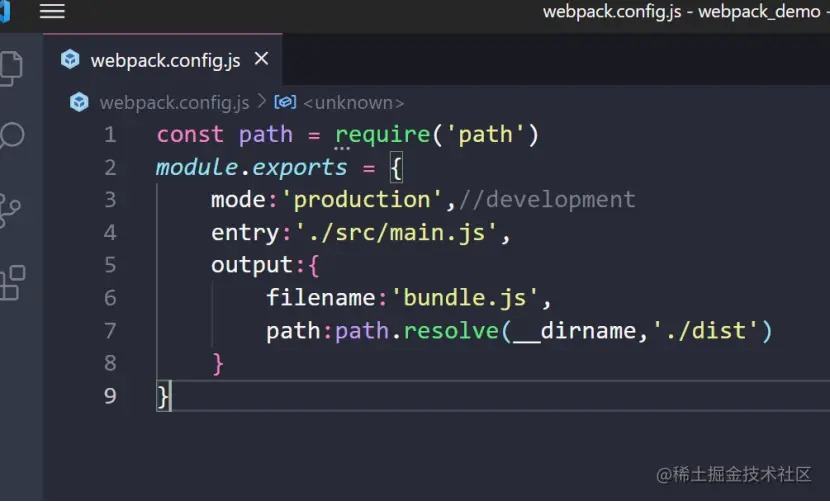Open the Search view in activity bar
This screenshot has width=830, height=502.
(12, 136)
